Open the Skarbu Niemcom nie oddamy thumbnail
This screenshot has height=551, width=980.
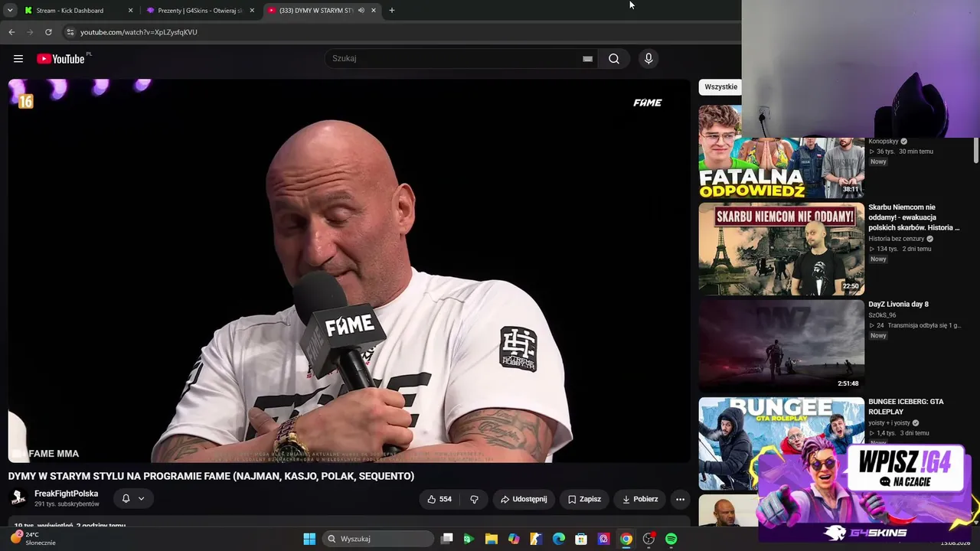click(x=781, y=249)
